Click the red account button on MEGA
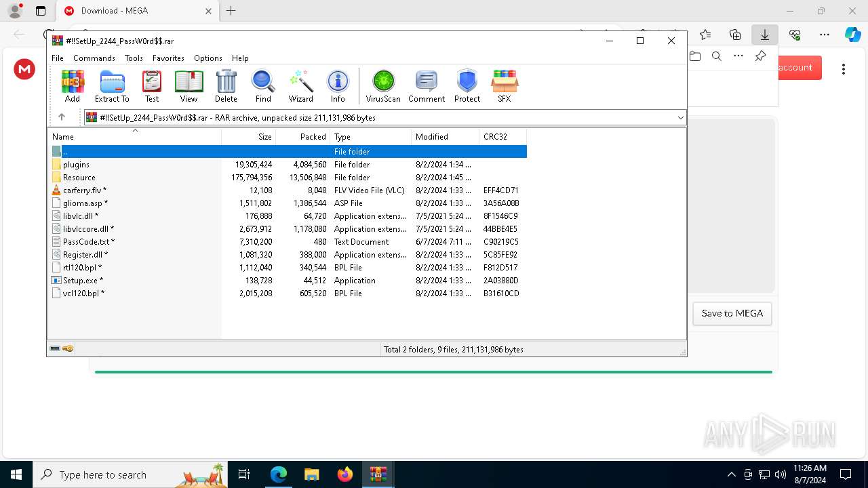 800,68
